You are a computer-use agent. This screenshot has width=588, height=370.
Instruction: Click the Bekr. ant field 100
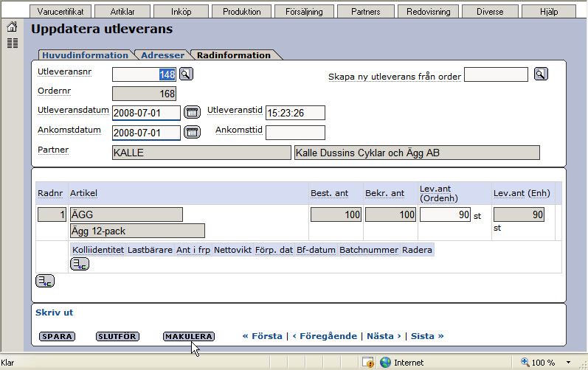[x=390, y=214]
